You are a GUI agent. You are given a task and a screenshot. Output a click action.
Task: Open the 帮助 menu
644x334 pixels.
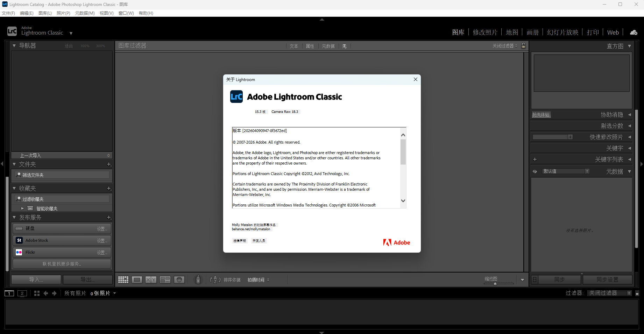click(x=146, y=13)
